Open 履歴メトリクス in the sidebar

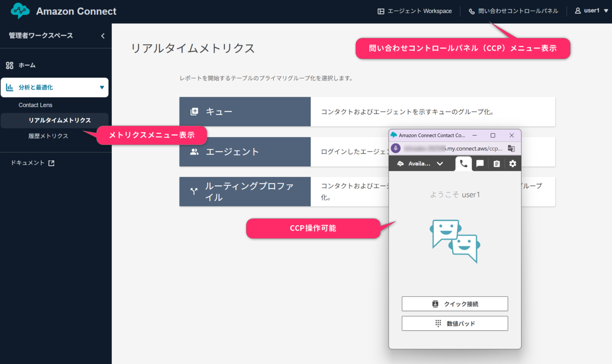pos(48,136)
